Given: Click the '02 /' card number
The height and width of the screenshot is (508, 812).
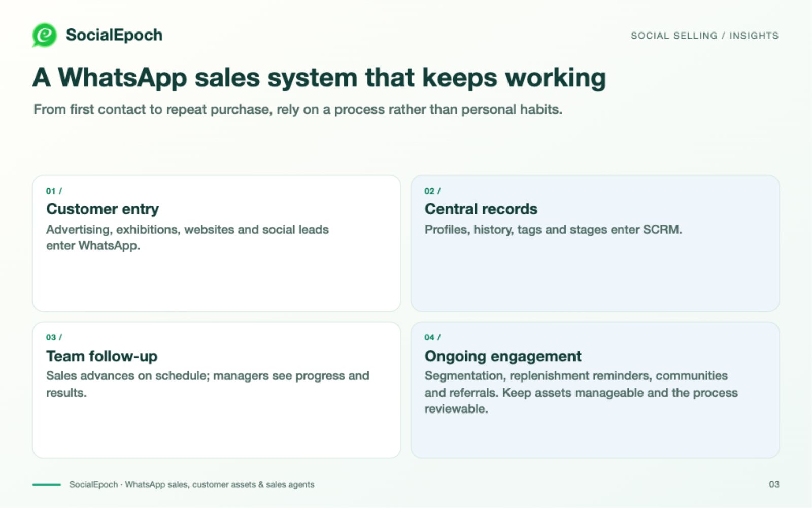Looking at the screenshot, I should [432, 191].
